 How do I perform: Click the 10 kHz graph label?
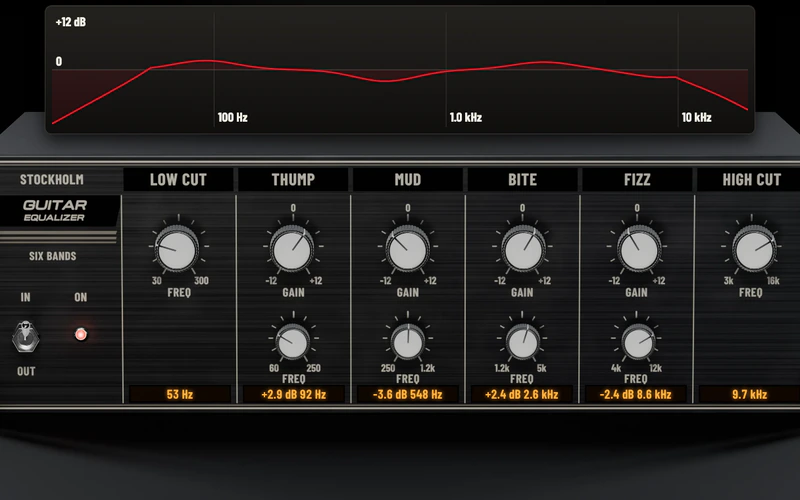click(x=696, y=117)
